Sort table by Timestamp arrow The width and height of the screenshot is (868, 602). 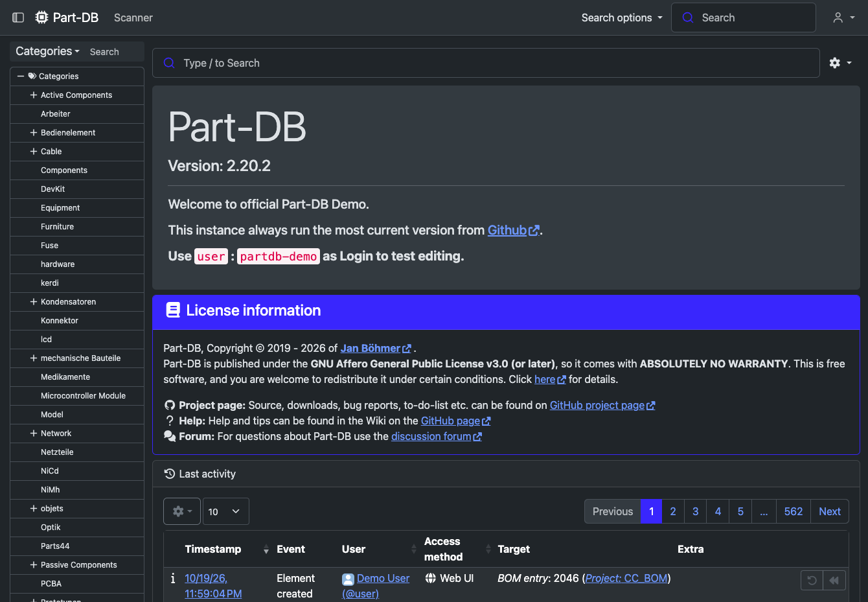pyautogui.click(x=266, y=550)
